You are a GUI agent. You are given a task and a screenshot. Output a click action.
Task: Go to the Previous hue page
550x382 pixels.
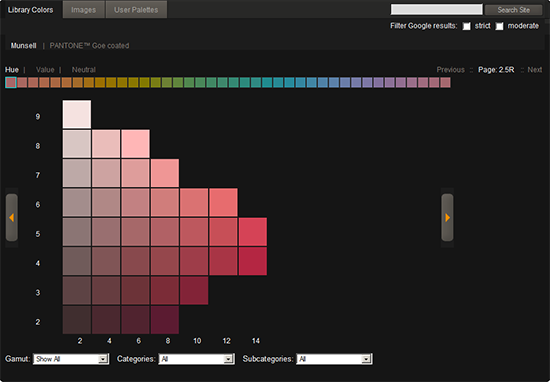click(x=450, y=70)
